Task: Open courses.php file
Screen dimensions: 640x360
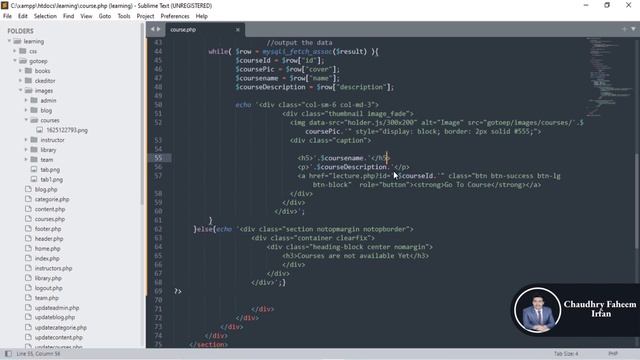Action: 50,219
